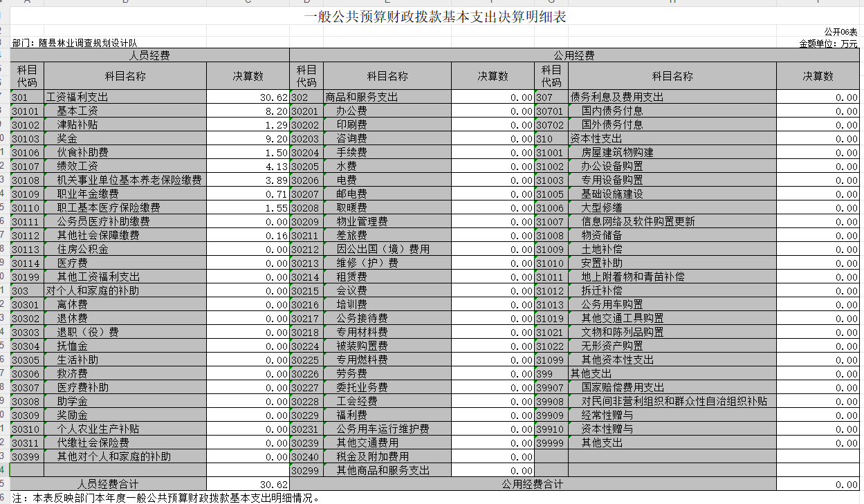The height and width of the screenshot is (504, 864).
Task: Click the 8.20 value for 基本工资
Action: [x=248, y=111]
